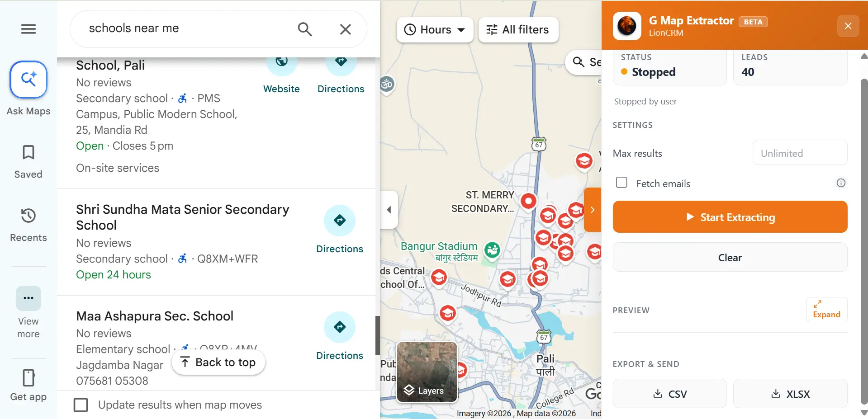Export leads as CSV

point(670,394)
